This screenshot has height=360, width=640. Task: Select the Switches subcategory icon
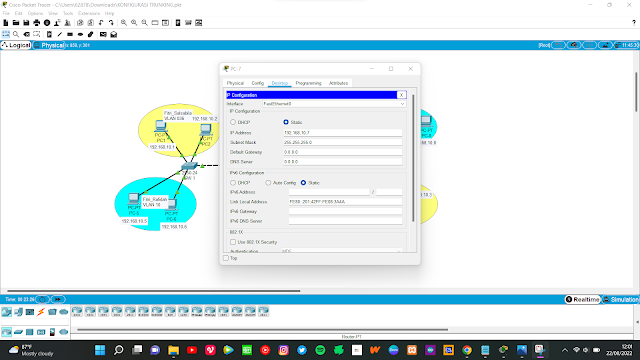(x=18, y=332)
